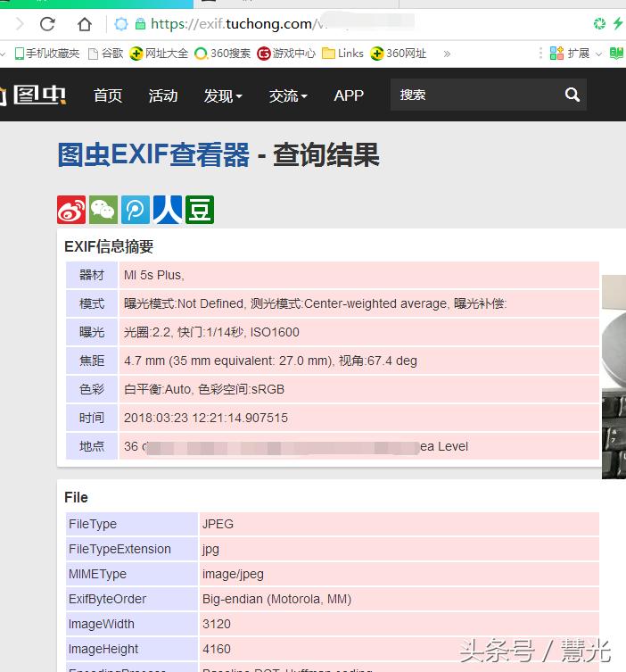Share to Weibo icon
This screenshot has height=672, width=626.
click(x=71, y=210)
